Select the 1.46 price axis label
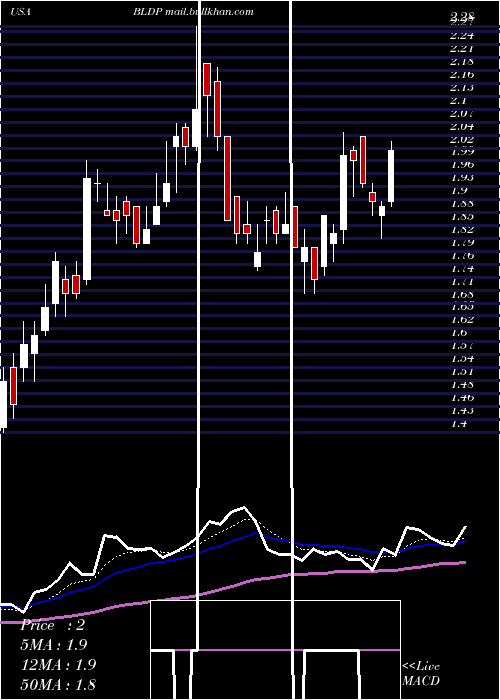This screenshot has height=700, width=500. tap(462, 397)
